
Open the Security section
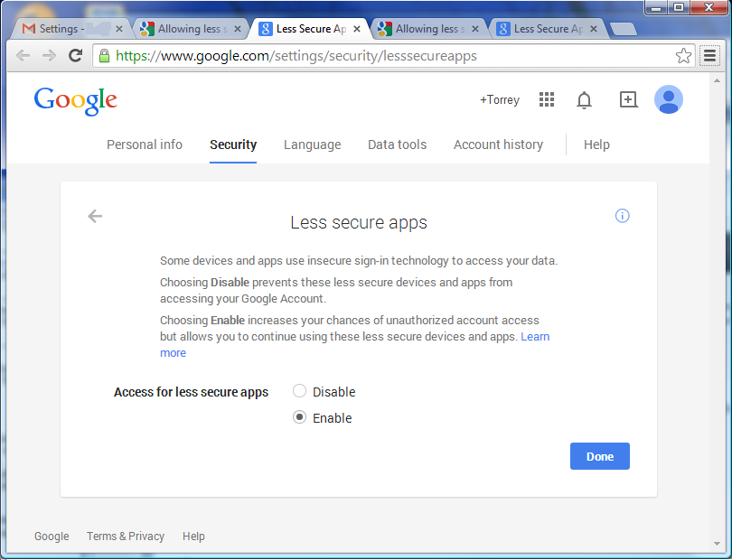click(233, 145)
